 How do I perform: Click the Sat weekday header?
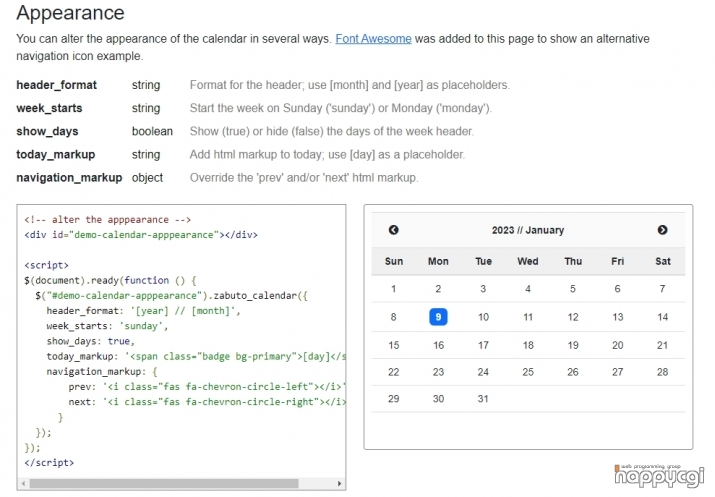(663, 261)
